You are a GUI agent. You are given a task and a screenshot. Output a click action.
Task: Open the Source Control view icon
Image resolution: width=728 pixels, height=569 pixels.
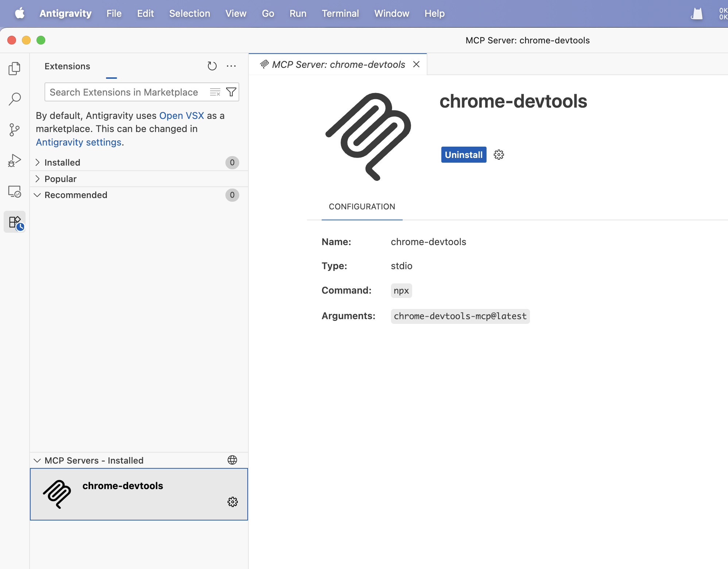pyautogui.click(x=15, y=129)
